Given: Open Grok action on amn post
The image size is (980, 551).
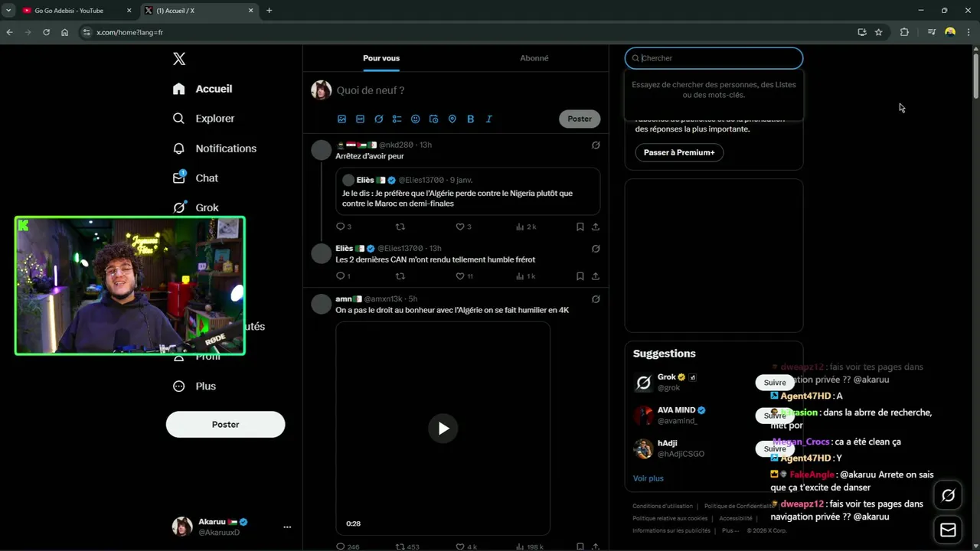Looking at the screenshot, I should tap(596, 298).
